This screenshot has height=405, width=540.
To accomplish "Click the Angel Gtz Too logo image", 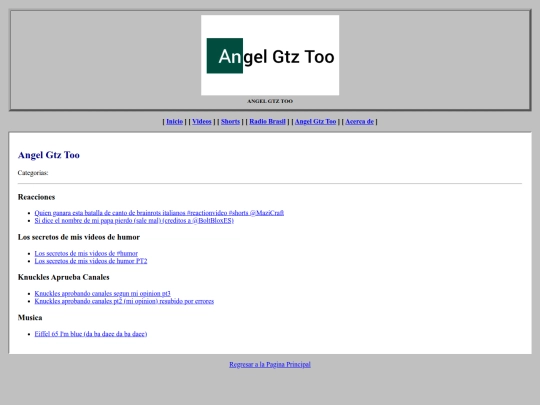I will 270,55.
